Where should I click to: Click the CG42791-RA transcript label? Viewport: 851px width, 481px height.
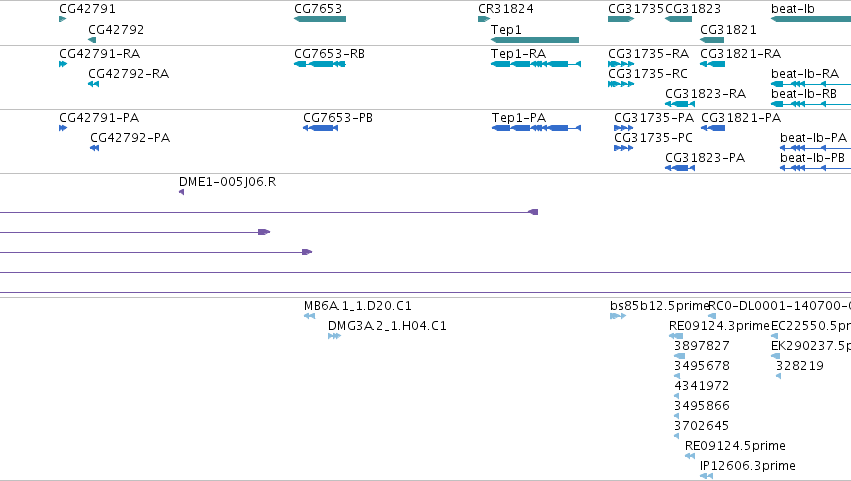coord(100,53)
